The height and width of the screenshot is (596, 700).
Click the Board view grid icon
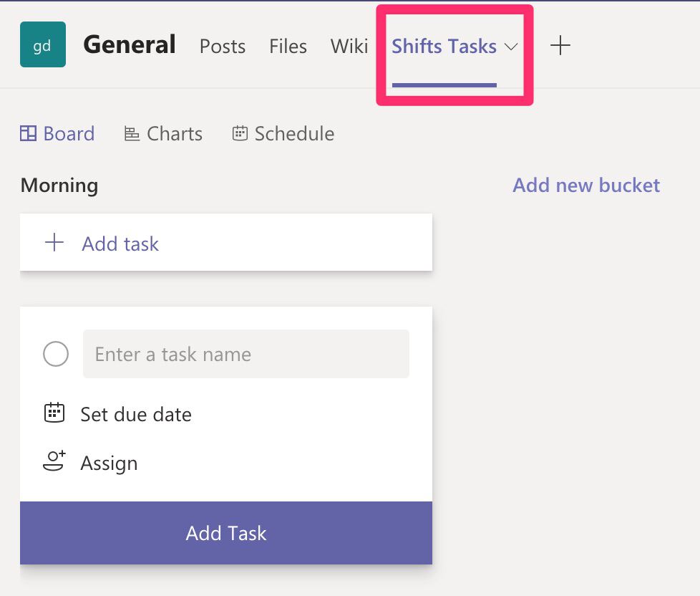point(28,133)
